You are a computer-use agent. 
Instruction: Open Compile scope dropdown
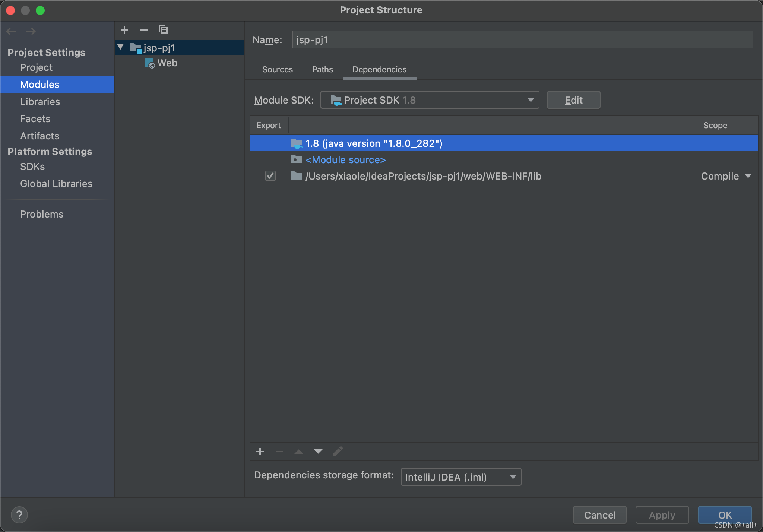pos(726,176)
